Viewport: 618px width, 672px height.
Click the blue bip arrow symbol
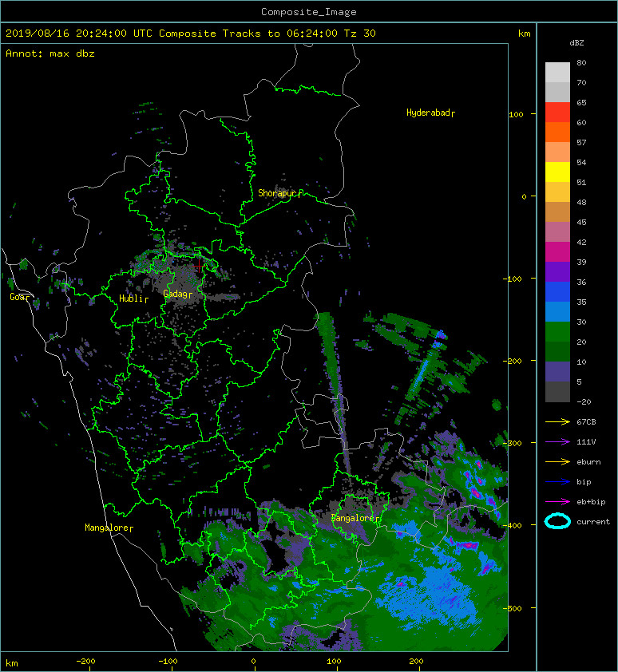pyautogui.click(x=557, y=482)
